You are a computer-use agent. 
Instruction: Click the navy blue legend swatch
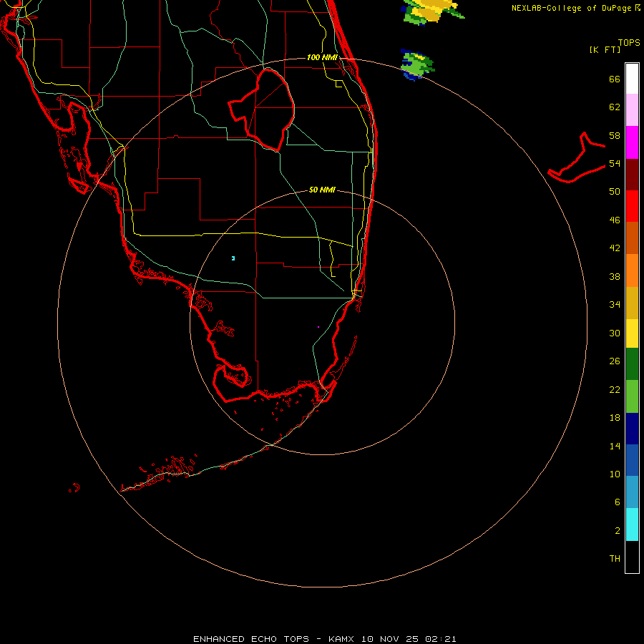click(x=632, y=429)
